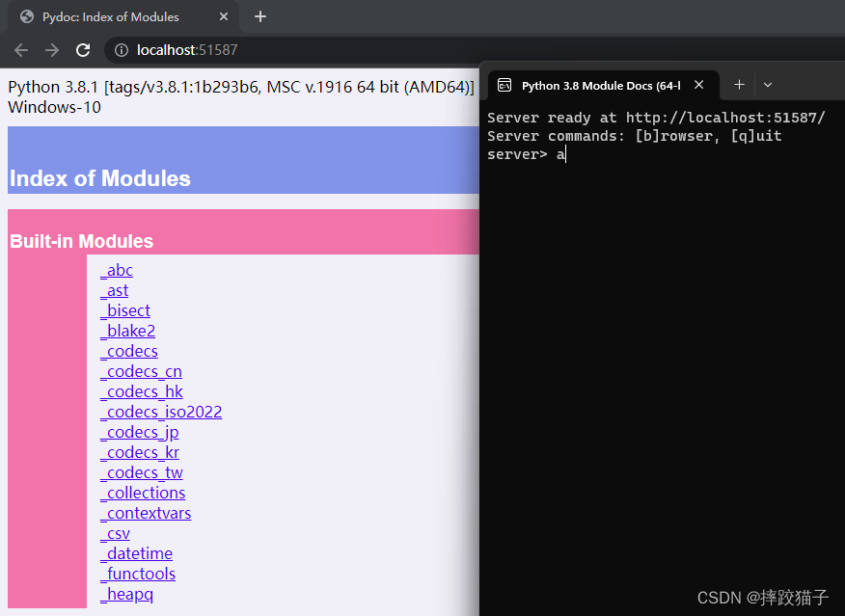Open the _codecs_iso2022 module link
The width and height of the screenshot is (845, 616).
click(161, 412)
